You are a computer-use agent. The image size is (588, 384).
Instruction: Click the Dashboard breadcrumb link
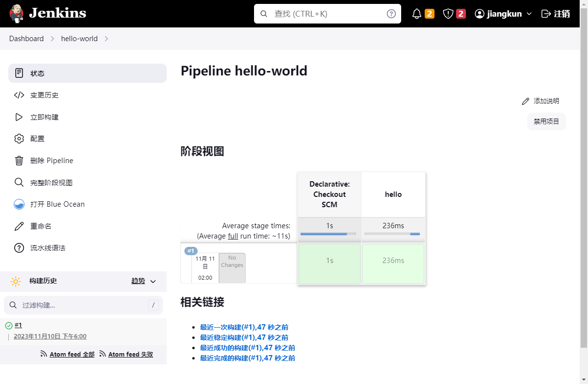point(26,39)
